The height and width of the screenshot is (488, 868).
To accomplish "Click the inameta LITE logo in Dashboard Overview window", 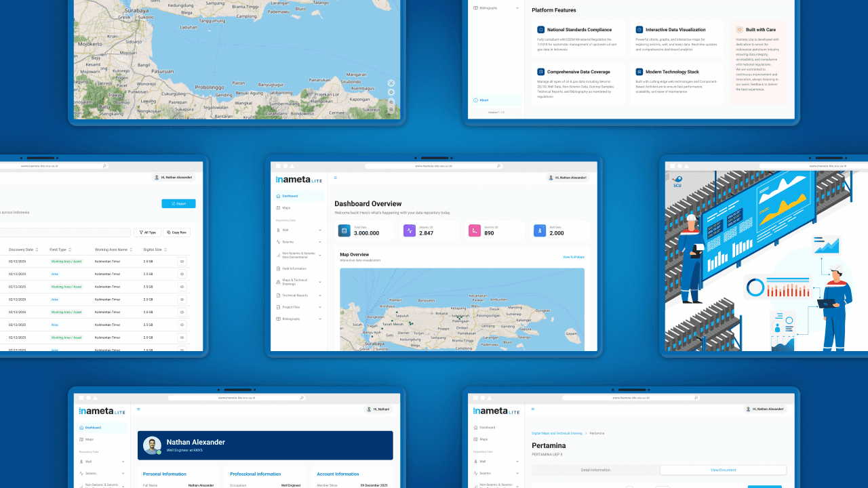I will tap(299, 180).
